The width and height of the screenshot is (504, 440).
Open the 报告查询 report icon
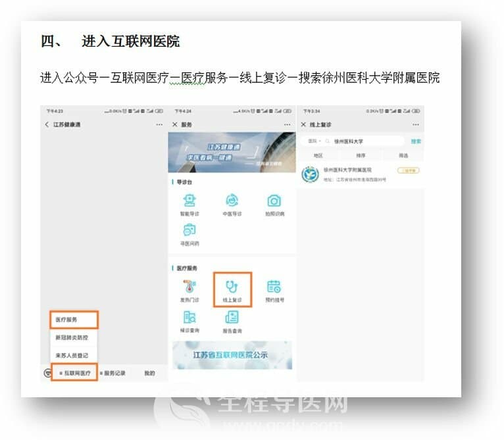point(232,318)
